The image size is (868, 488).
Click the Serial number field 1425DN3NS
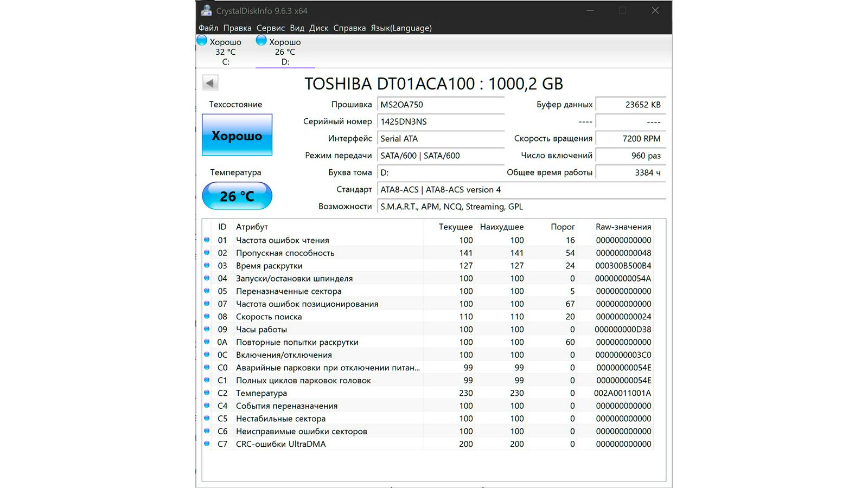point(440,121)
